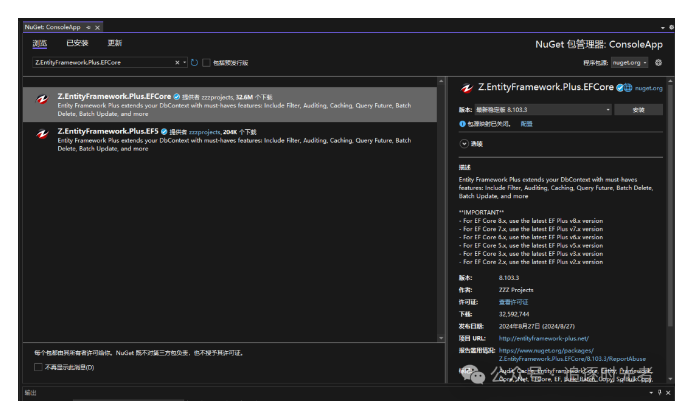Click inside the package search input field
The height and width of the screenshot is (408, 691).
pos(104,63)
